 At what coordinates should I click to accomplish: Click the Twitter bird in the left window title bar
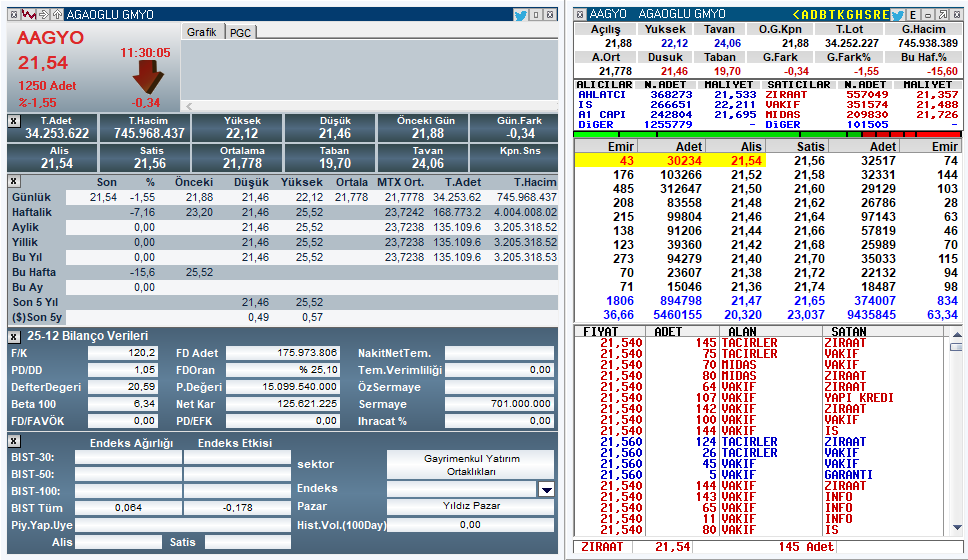(520, 15)
